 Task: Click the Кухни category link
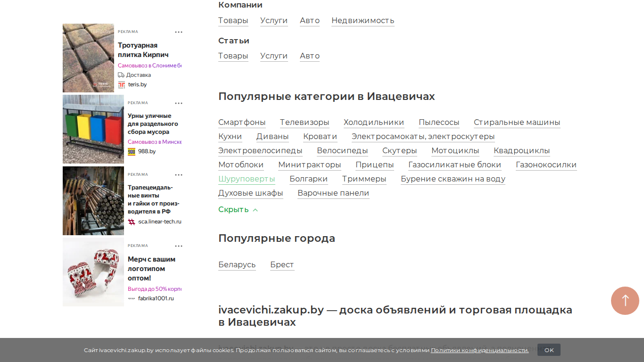point(230,137)
